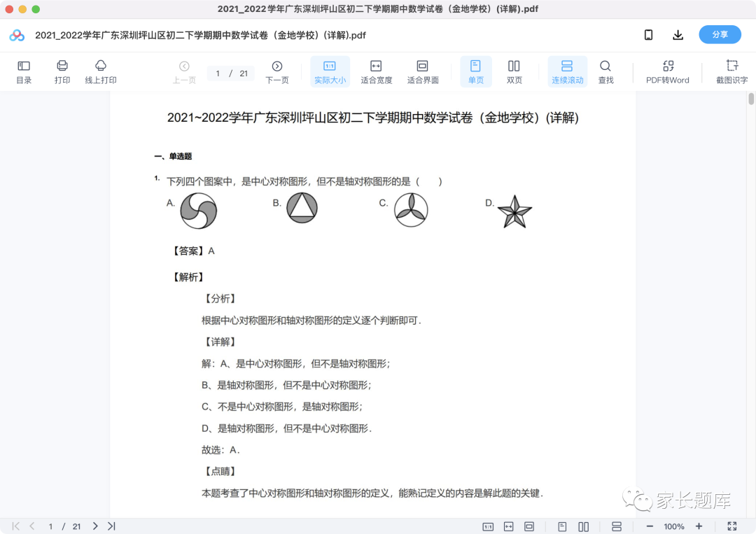Go to previous page in bottom bar
Screen dimensions: 756x534
point(31,526)
